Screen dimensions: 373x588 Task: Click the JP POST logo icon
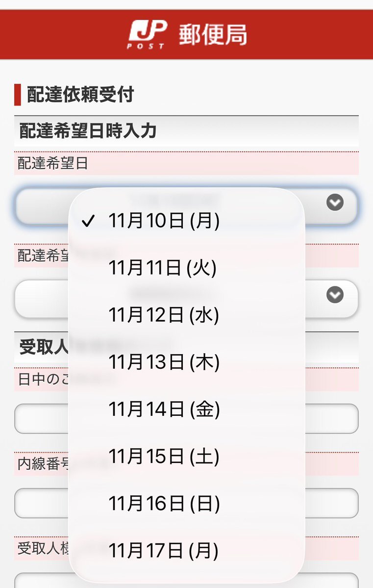(x=148, y=34)
